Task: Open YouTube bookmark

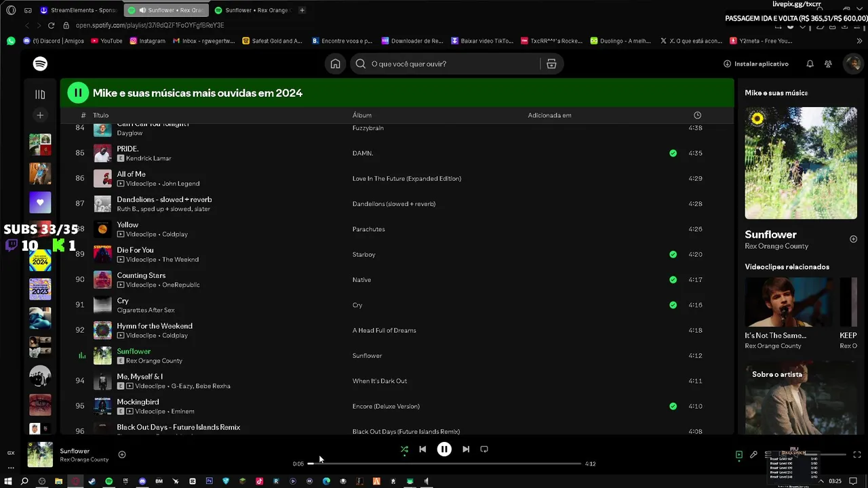Action: coord(106,41)
